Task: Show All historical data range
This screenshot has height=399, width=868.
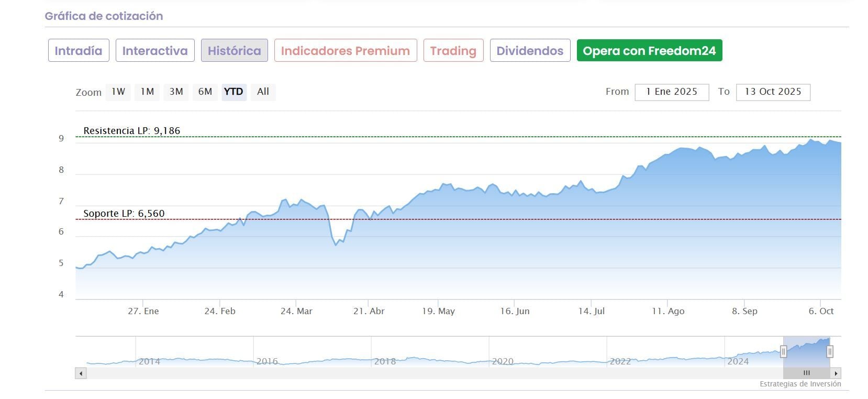Action: 263,92
